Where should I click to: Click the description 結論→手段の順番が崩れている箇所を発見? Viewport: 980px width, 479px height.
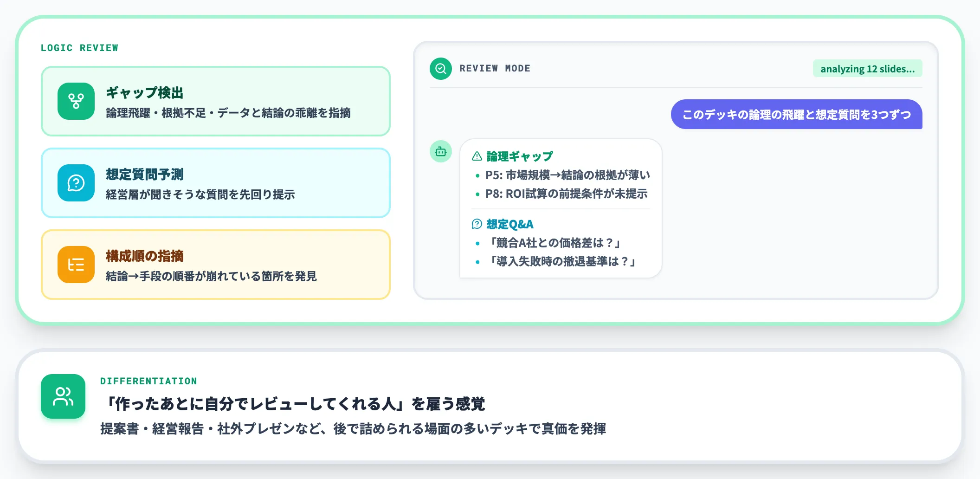211,276
